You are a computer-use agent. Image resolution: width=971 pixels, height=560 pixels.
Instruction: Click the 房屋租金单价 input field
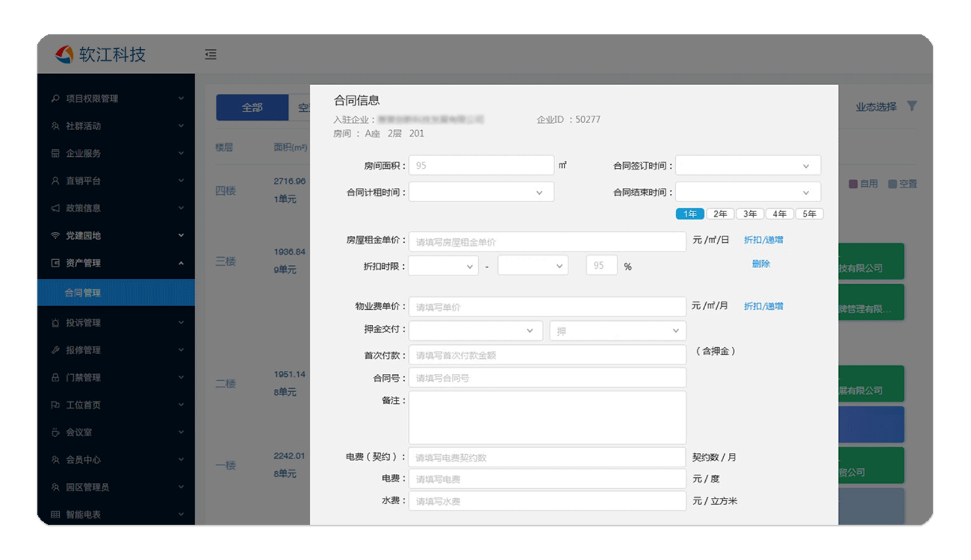coord(546,242)
